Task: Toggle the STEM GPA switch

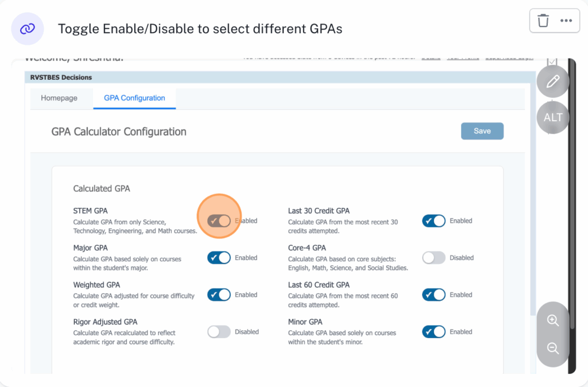Action: tap(219, 221)
